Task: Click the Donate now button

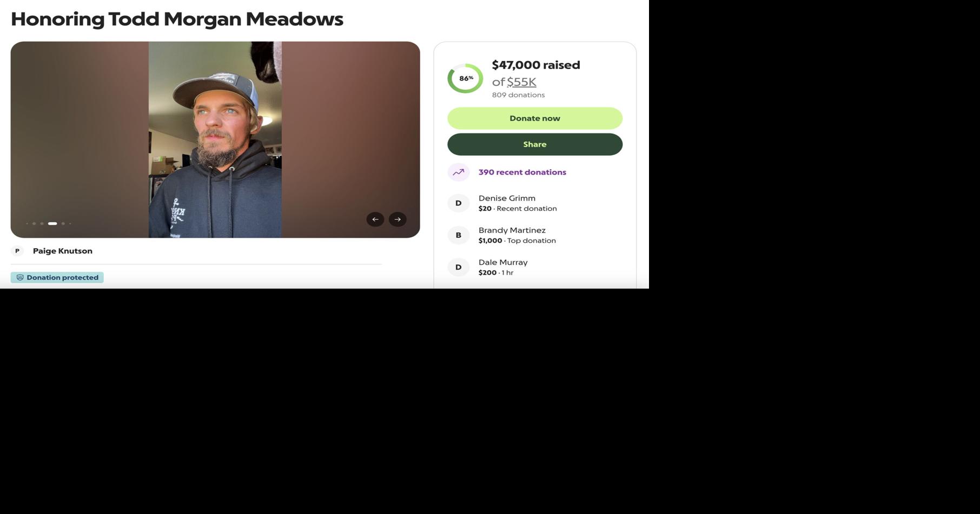Action: pyautogui.click(x=535, y=118)
